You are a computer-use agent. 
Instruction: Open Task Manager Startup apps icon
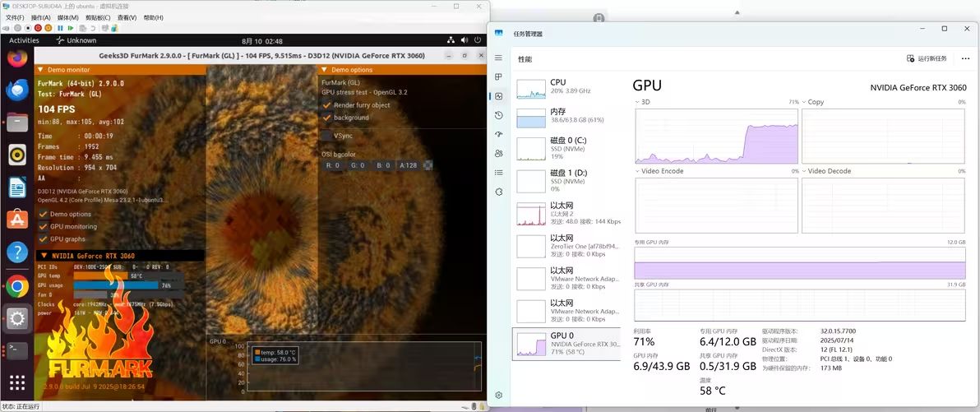[498, 134]
